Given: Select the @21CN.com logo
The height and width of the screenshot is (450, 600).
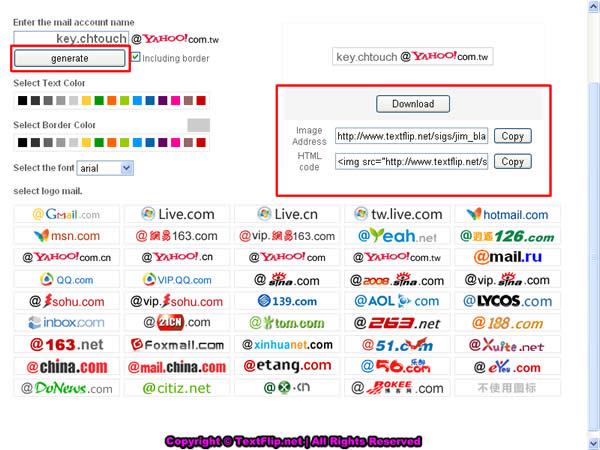Looking at the screenshot, I should pyautogui.click(x=177, y=323).
